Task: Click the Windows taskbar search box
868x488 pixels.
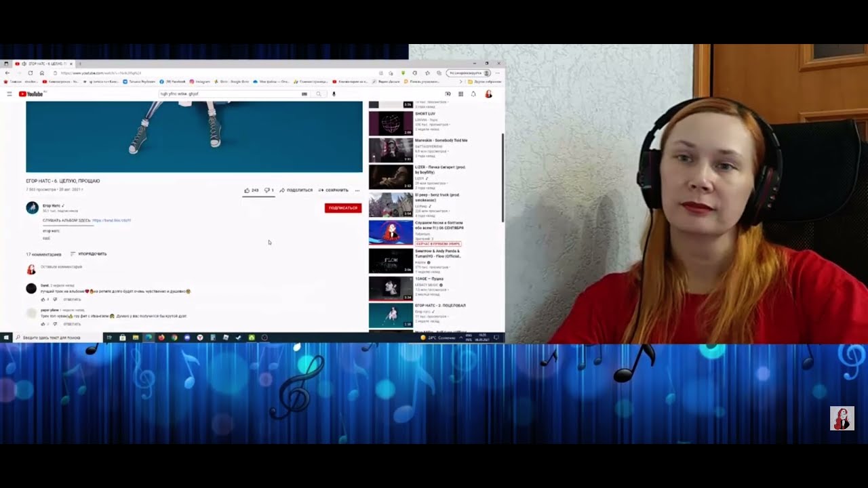Action: [57, 338]
